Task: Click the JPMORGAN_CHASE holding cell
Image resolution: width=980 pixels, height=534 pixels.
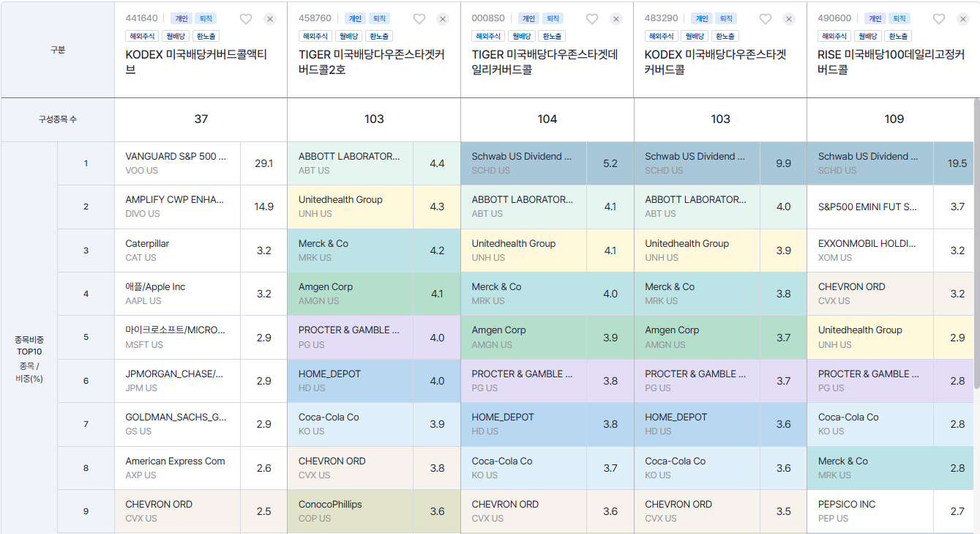Action: pos(178,381)
